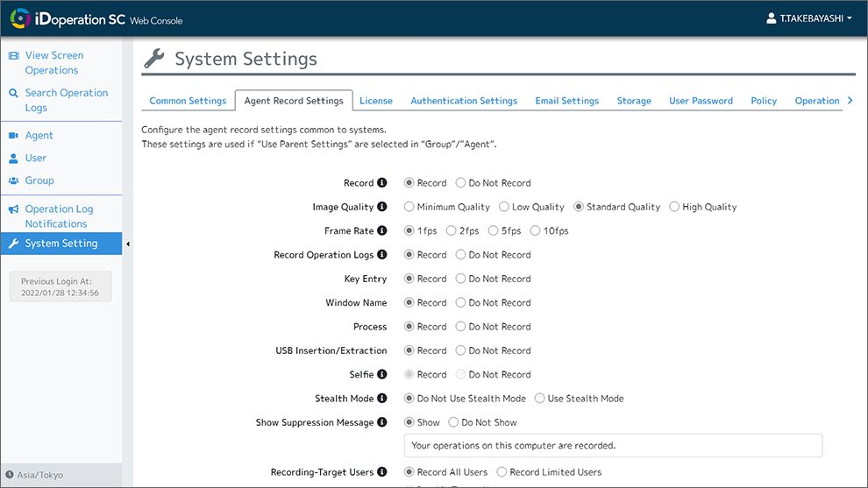Choose the 10fps frame rate
Viewport: 868px width, 488px height.
[x=536, y=230]
